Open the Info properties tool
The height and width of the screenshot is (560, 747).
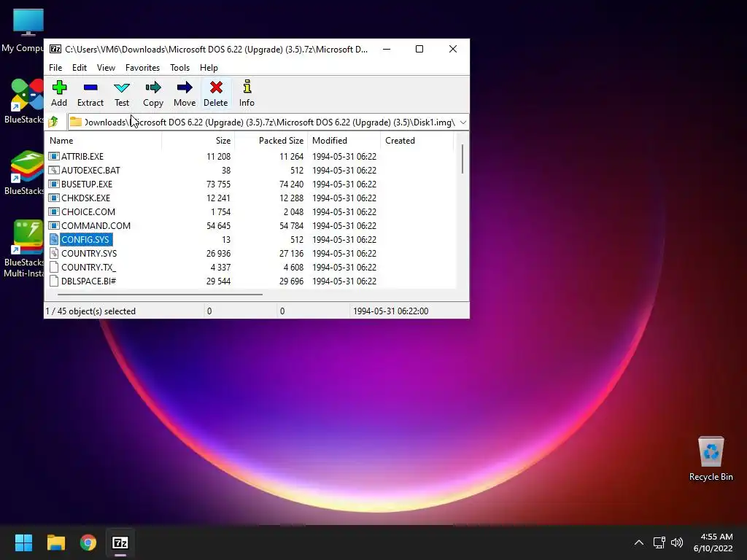point(247,93)
